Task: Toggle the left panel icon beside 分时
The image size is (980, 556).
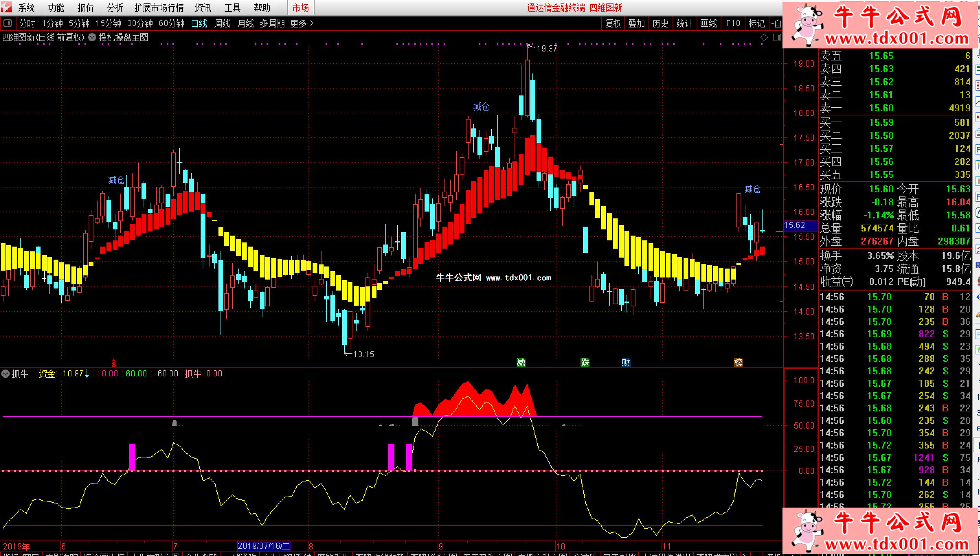Action: (7, 23)
